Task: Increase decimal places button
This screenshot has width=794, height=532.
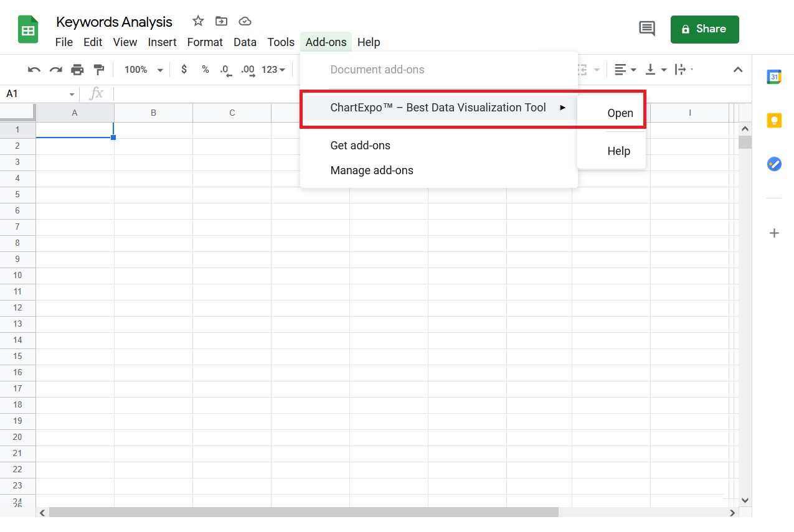Action: click(248, 70)
